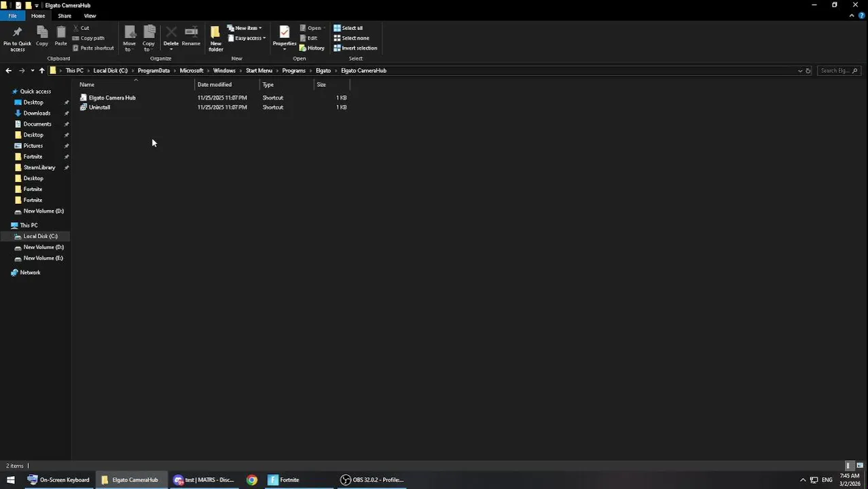868x489 pixels.
Task: Open Help with the question mark icon
Action: tap(861, 16)
